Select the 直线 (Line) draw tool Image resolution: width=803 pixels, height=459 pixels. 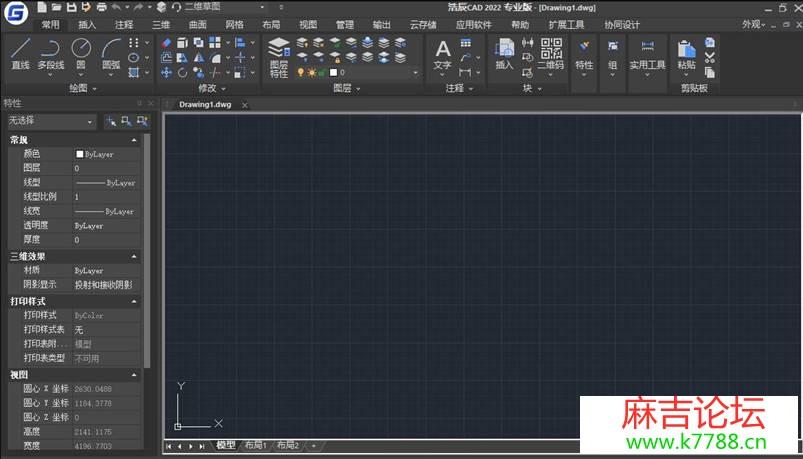20,54
